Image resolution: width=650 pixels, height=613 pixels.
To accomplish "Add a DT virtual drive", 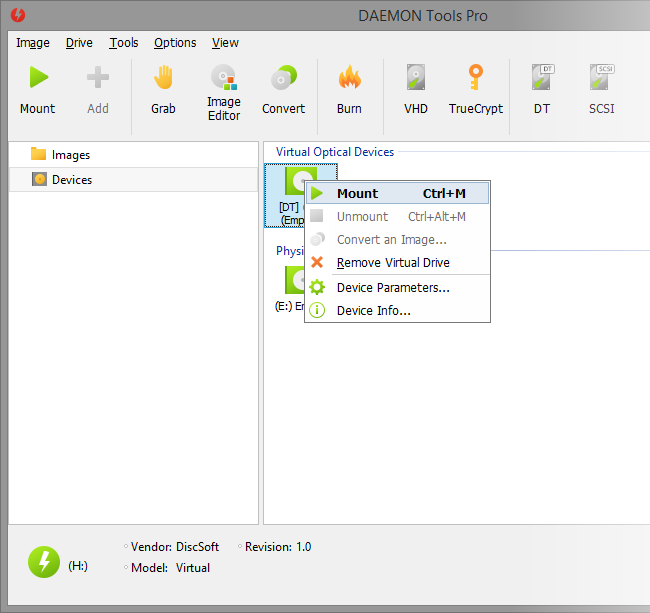I will tap(542, 78).
